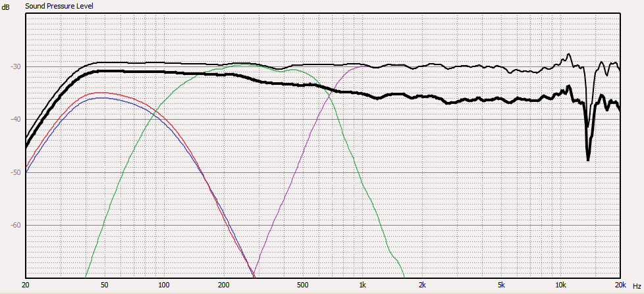Click the "500" frequency axis label
This screenshot has height=294, width=644.
[302, 285]
